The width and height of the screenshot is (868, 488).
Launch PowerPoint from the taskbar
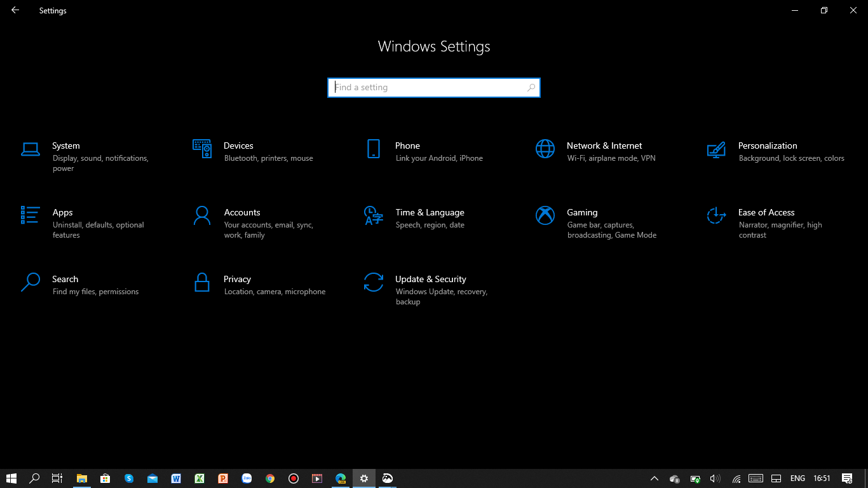point(223,478)
